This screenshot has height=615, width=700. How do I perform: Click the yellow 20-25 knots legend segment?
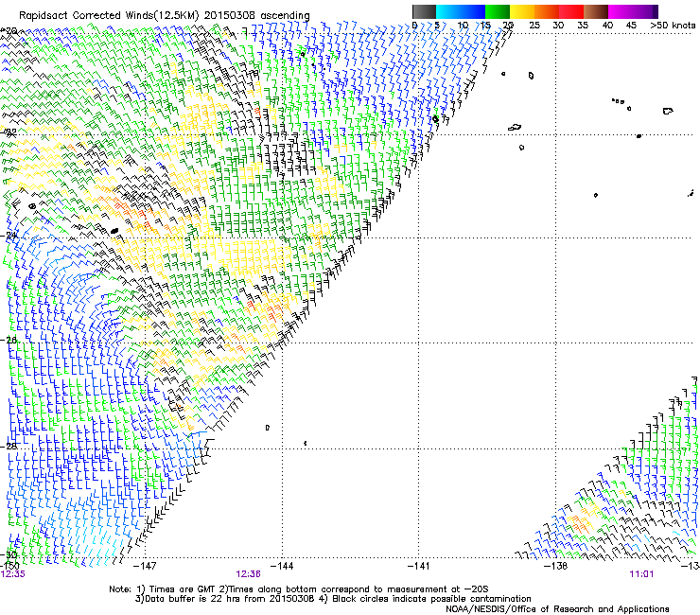(x=522, y=11)
